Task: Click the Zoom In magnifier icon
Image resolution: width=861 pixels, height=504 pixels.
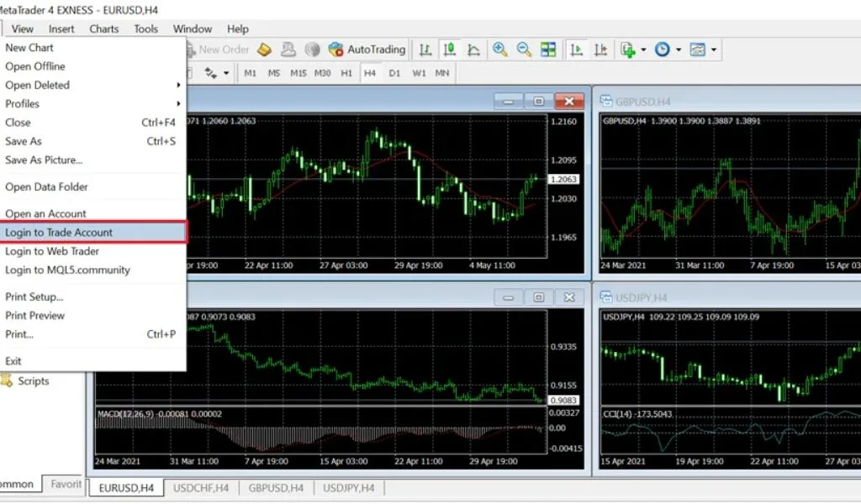Action: pyautogui.click(x=500, y=50)
